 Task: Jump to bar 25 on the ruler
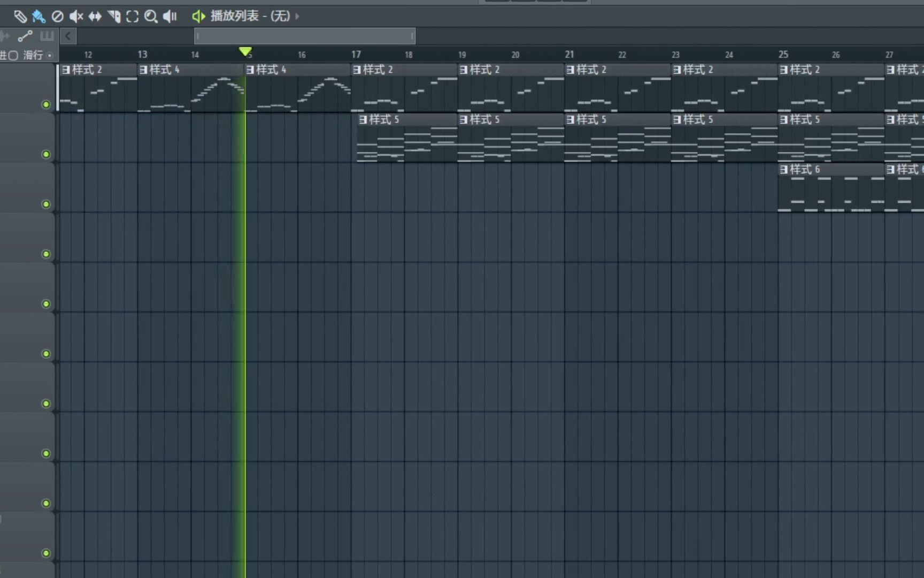(783, 55)
